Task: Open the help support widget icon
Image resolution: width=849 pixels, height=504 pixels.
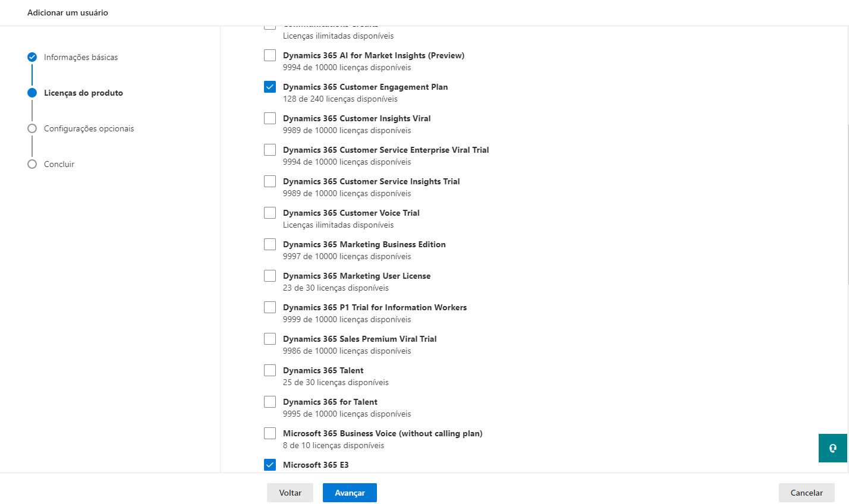Action: [x=832, y=448]
